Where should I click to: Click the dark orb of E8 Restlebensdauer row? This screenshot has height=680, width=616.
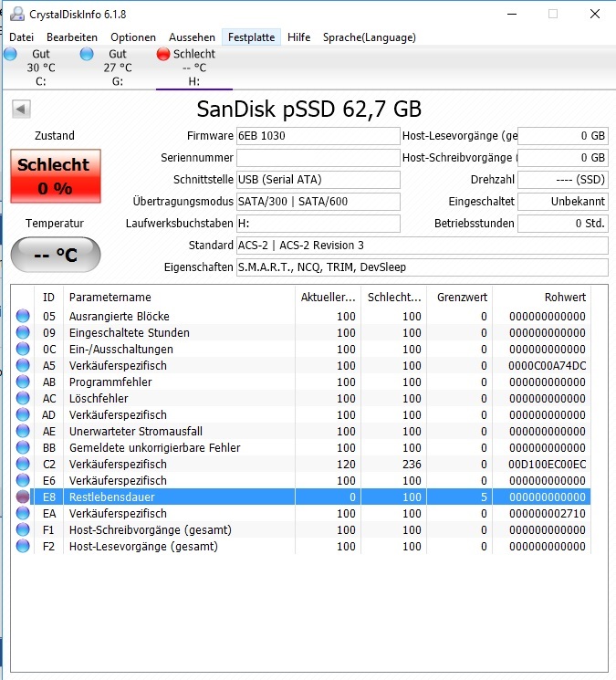(x=23, y=497)
